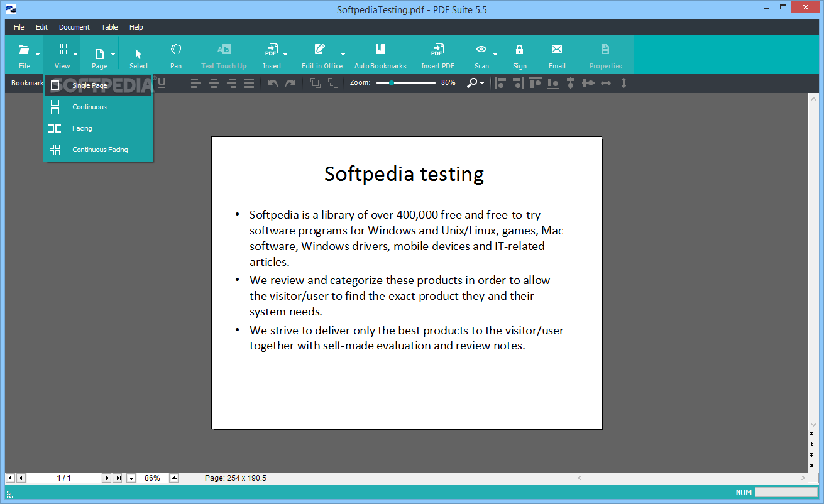The image size is (824, 504).
Task: Expand the Scan button dropdown arrow
Action: pyautogui.click(x=495, y=54)
